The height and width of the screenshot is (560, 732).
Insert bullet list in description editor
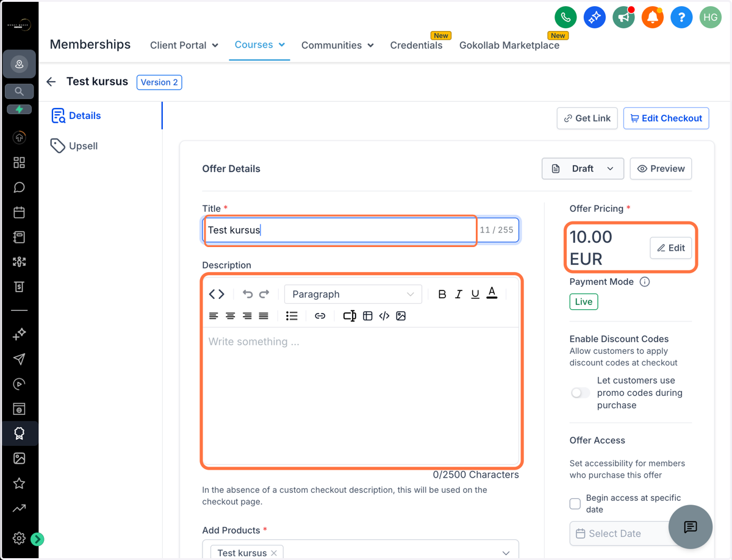tap(292, 316)
